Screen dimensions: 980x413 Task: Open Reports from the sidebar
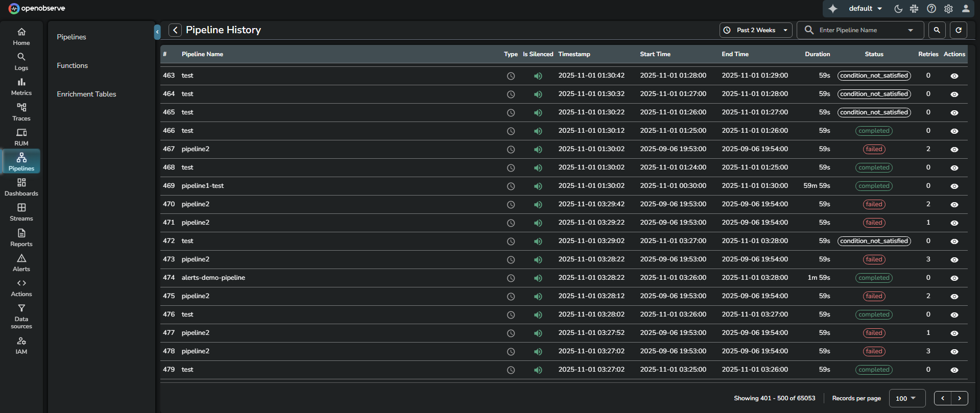pos(21,238)
